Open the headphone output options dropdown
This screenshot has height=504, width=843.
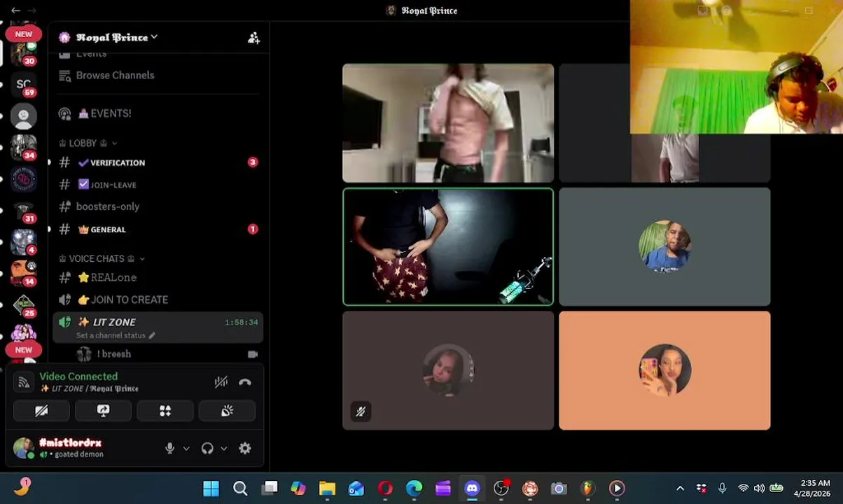[x=224, y=449]
